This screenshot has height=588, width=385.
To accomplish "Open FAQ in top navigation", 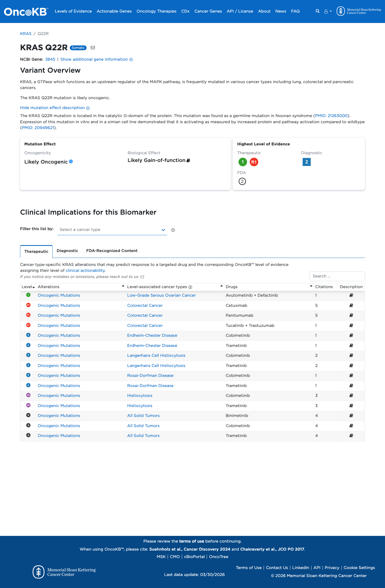I will [295, 11].
